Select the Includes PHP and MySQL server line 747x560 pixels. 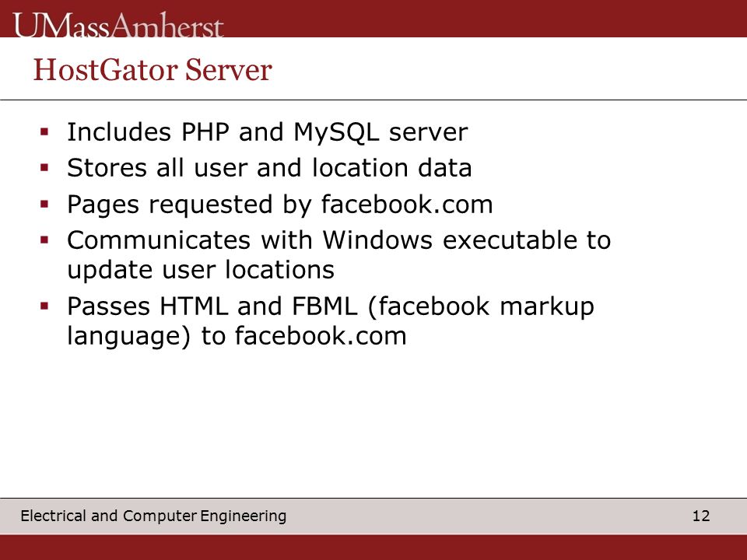(267, 132)
